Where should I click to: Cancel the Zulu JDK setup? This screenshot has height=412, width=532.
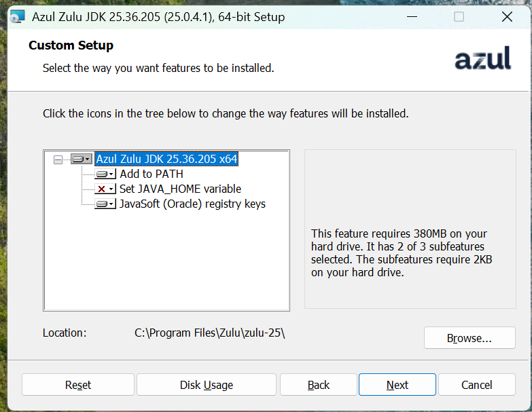pos(477,385)
